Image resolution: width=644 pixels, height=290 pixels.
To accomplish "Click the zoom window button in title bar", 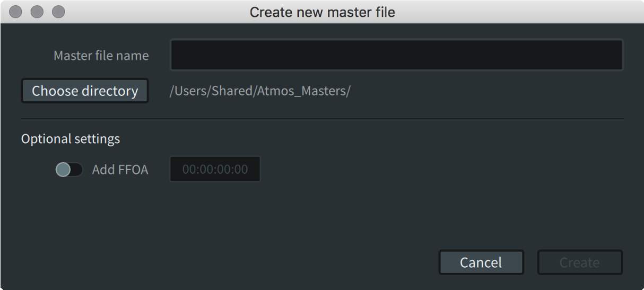I will pyautogui.click(x=58, y=12).
